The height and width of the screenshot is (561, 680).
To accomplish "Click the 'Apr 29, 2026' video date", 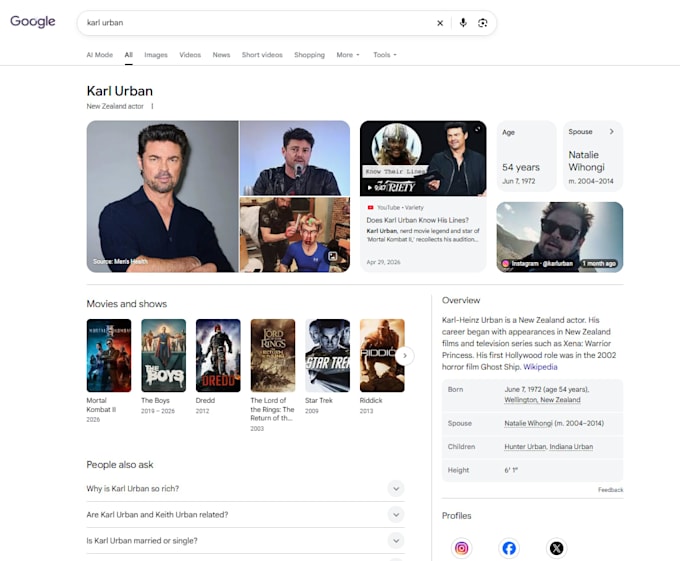I will coord(383,262).
